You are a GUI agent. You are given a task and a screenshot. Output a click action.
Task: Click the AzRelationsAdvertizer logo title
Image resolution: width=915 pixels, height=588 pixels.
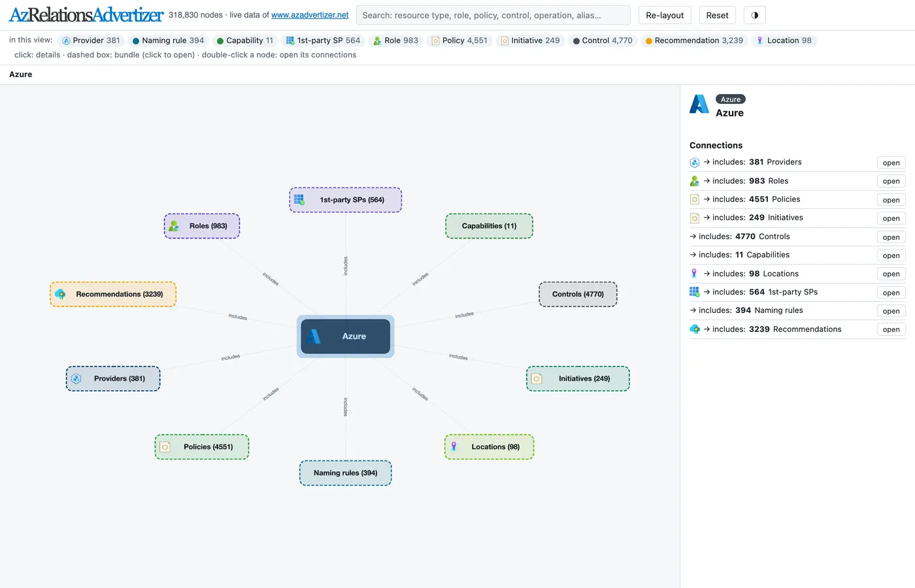tap(86, 15)
